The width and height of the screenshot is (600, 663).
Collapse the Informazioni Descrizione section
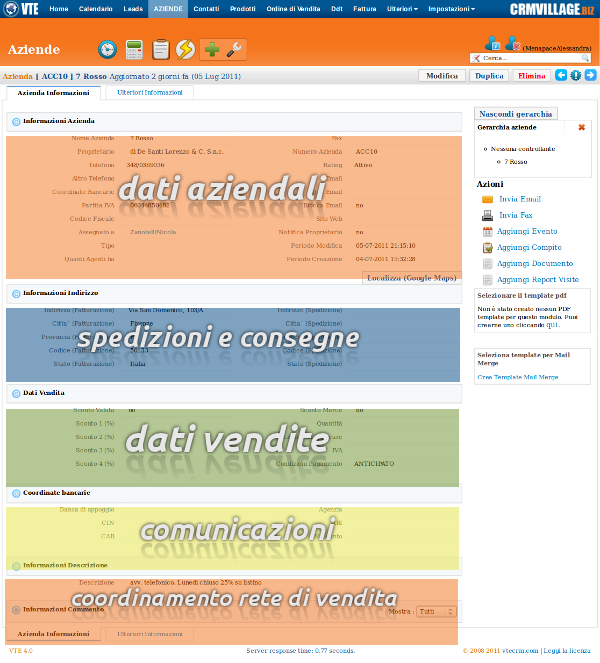16,566
